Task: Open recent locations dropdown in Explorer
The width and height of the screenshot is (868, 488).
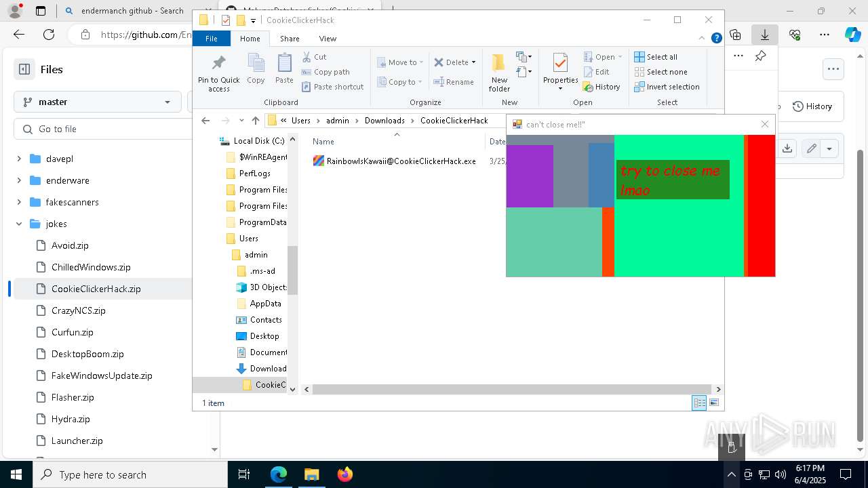Action: coord(241,121)
